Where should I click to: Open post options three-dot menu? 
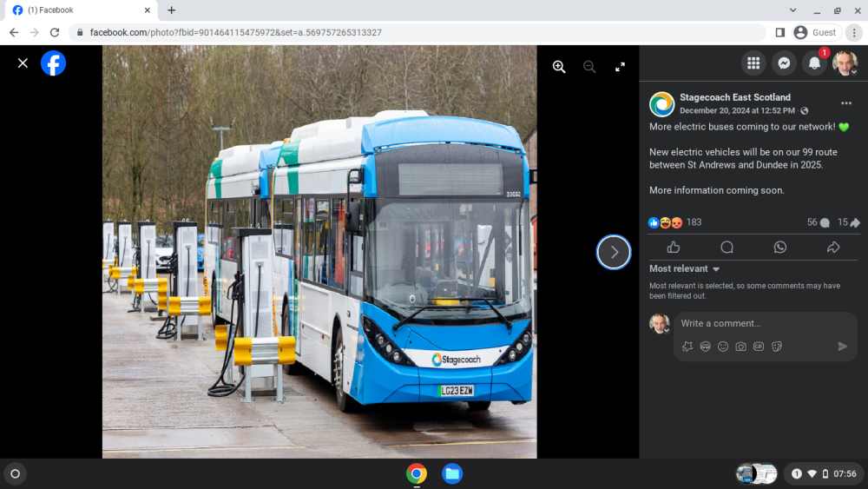tap(845, 103)
